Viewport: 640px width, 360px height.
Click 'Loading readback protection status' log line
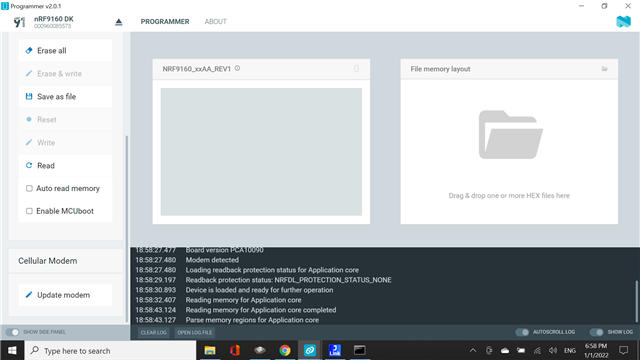coord(272,270)
